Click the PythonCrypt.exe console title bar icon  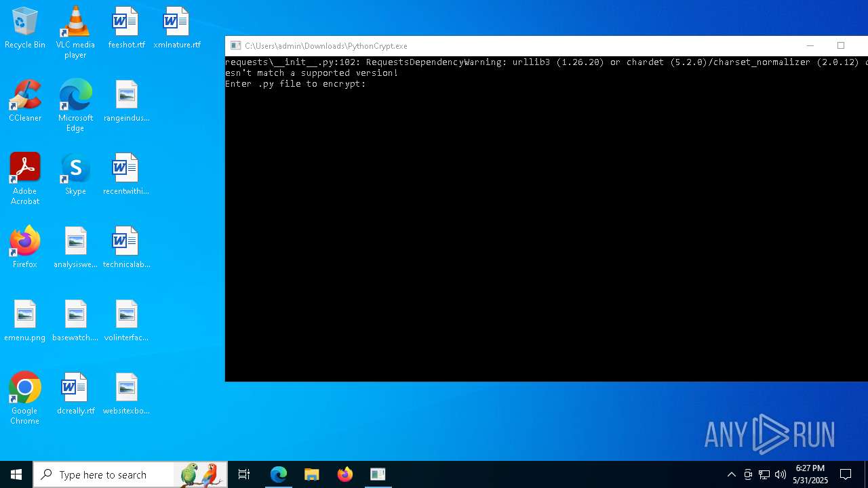point(236,45)
